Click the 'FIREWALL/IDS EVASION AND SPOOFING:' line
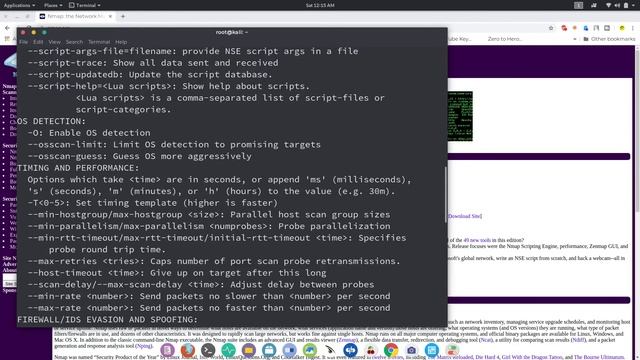 click(107, 320)
